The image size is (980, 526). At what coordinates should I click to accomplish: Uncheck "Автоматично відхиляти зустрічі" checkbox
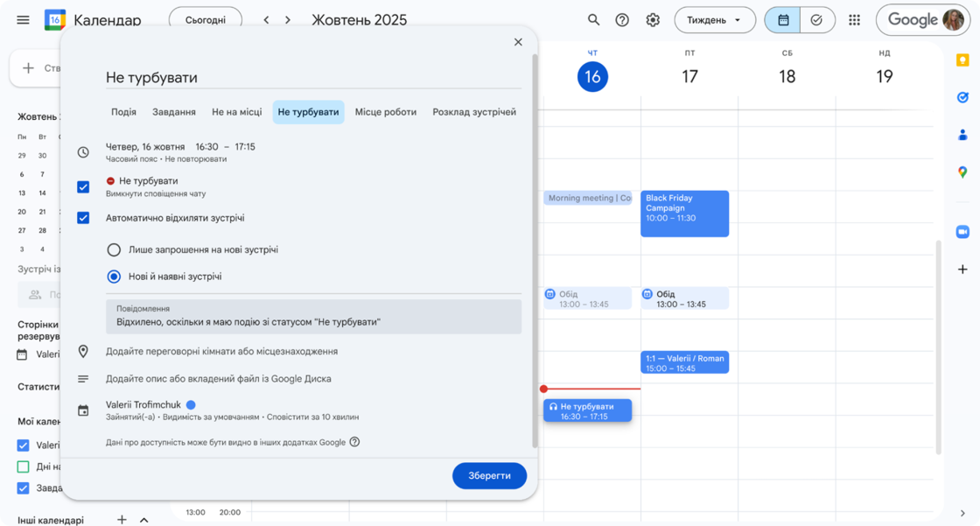pos(83,218)
